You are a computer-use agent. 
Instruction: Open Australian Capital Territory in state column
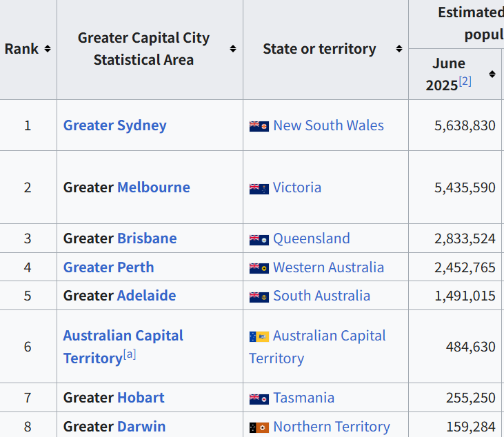[x=317, y=347]
